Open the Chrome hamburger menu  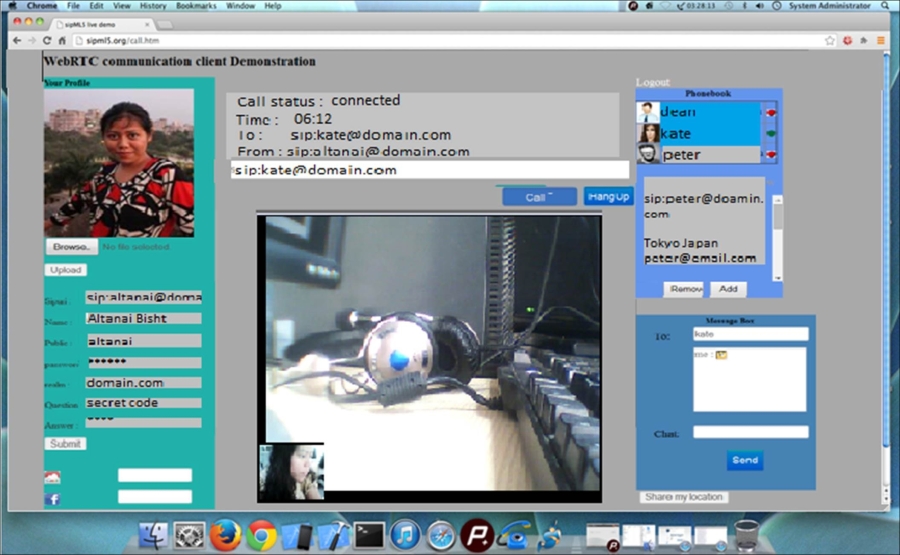880,40
